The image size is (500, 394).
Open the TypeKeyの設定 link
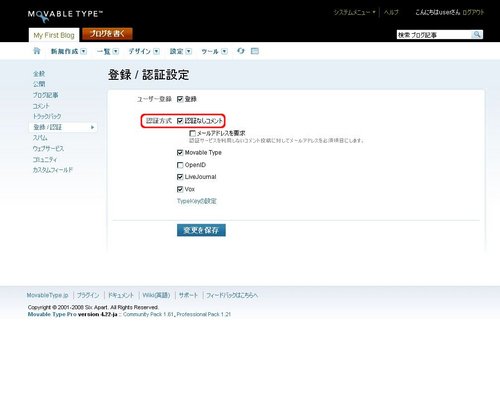(x=197, y=201)
